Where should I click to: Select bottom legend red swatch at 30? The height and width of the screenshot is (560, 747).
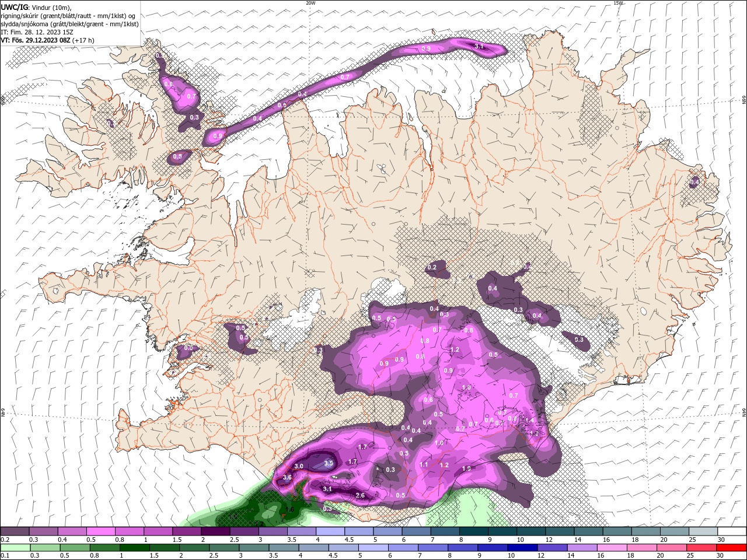tap(732, 547)
